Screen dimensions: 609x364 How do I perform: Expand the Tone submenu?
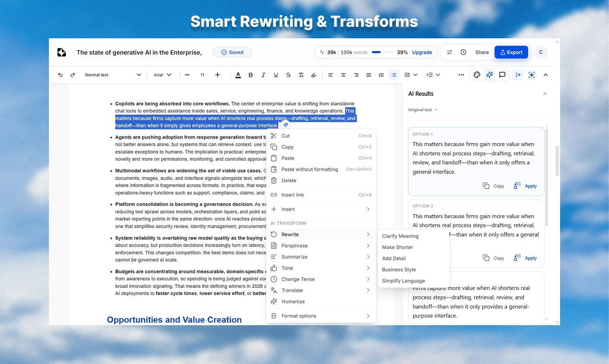pyautogui.click(x=321, y=268)
